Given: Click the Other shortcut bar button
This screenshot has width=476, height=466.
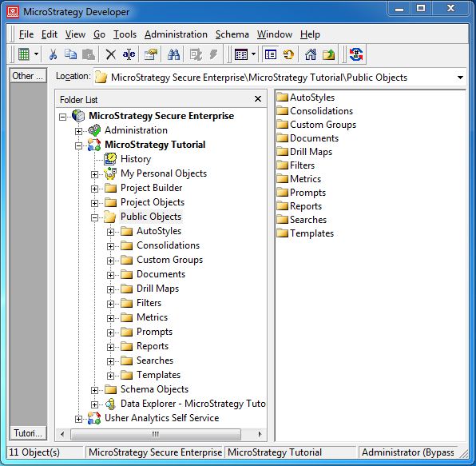Looking at the screenshot, I should (x=28, y=76).
